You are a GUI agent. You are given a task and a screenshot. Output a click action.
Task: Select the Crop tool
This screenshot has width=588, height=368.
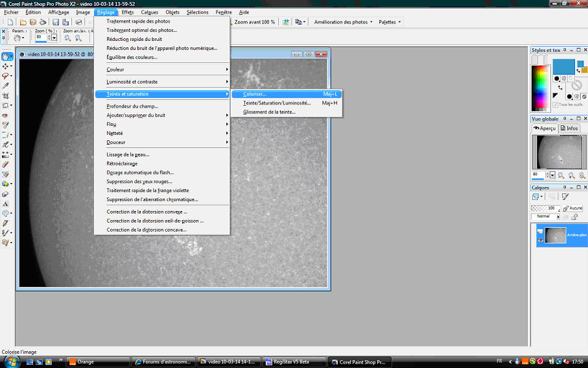point(5,95)
